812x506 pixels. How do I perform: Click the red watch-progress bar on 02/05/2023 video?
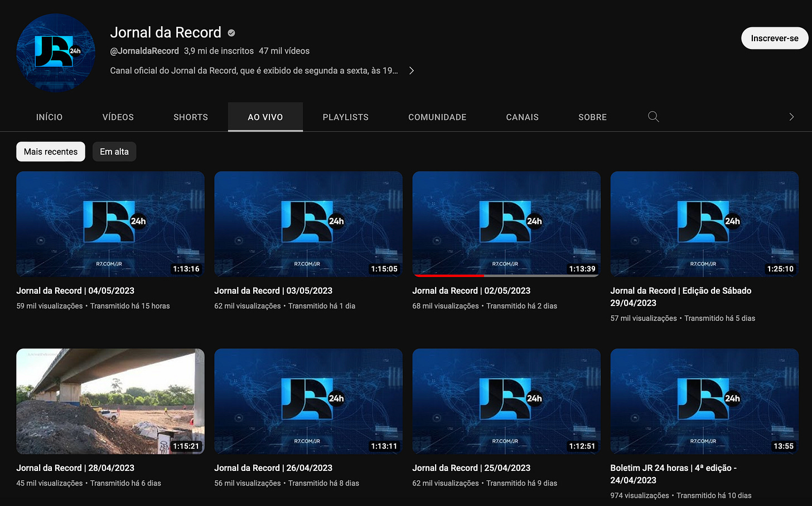(449, 275)
